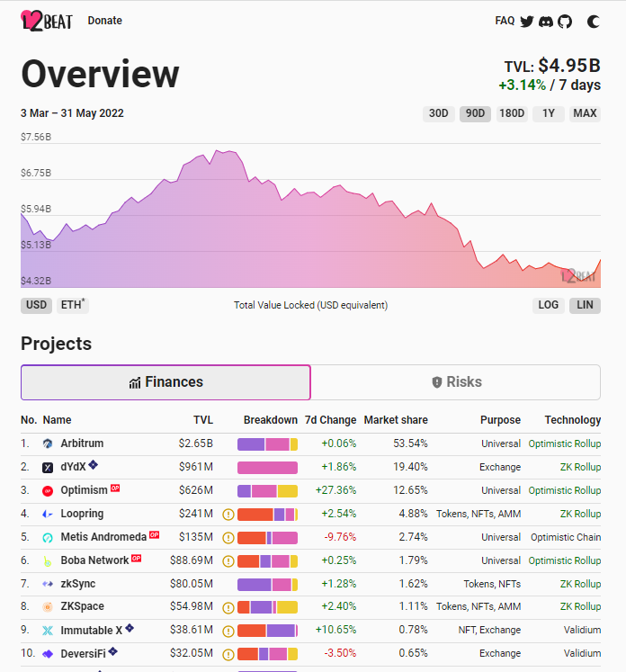Screen dimensions: 626x672
Task: Click the diamond badge beside Immutable X
Action: click(x=130, y=628)
